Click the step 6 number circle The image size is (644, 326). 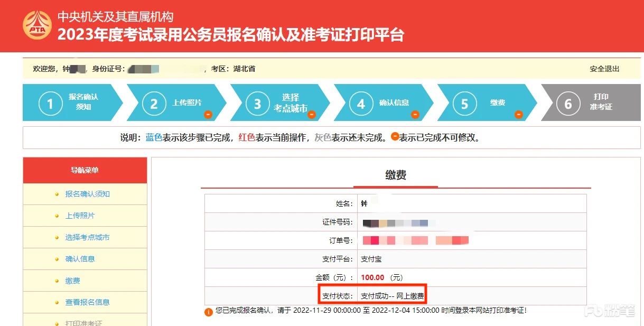tap(568, 104)
